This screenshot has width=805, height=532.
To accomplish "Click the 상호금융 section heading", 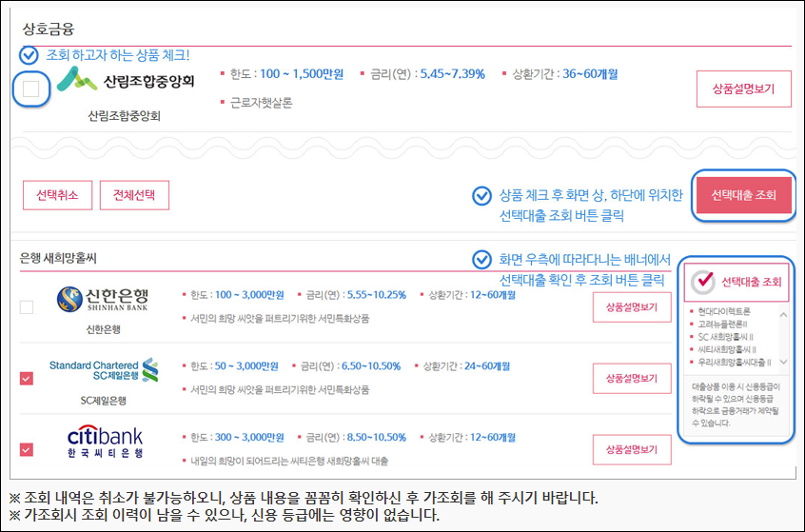I will tap(49, 29).
